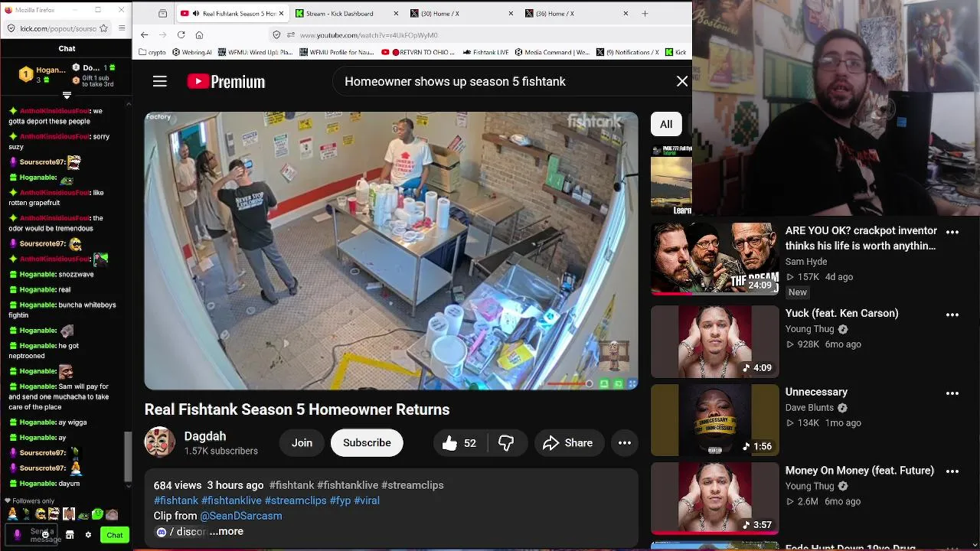Open emote picker in Kick chat box
The width and height of the screenshot is (980, 551).
(x=45, y=535)
